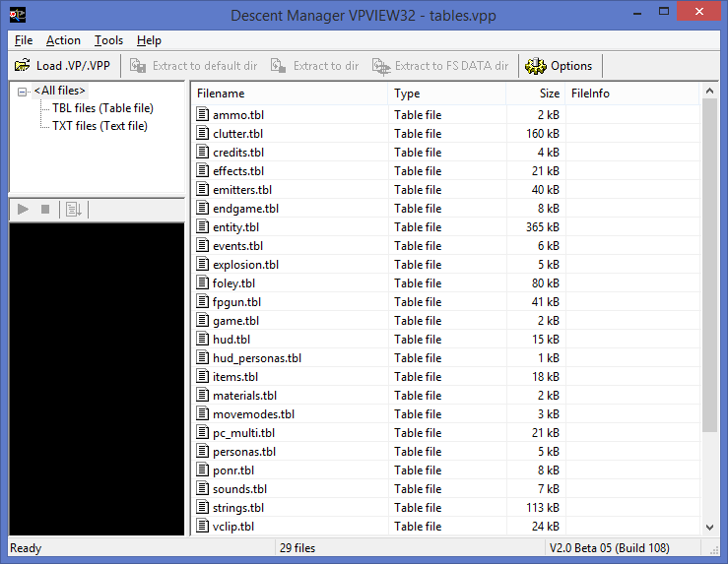Click the Extract to dir icon
Viewport: 728px width, 564px height.
pos(278,66)
